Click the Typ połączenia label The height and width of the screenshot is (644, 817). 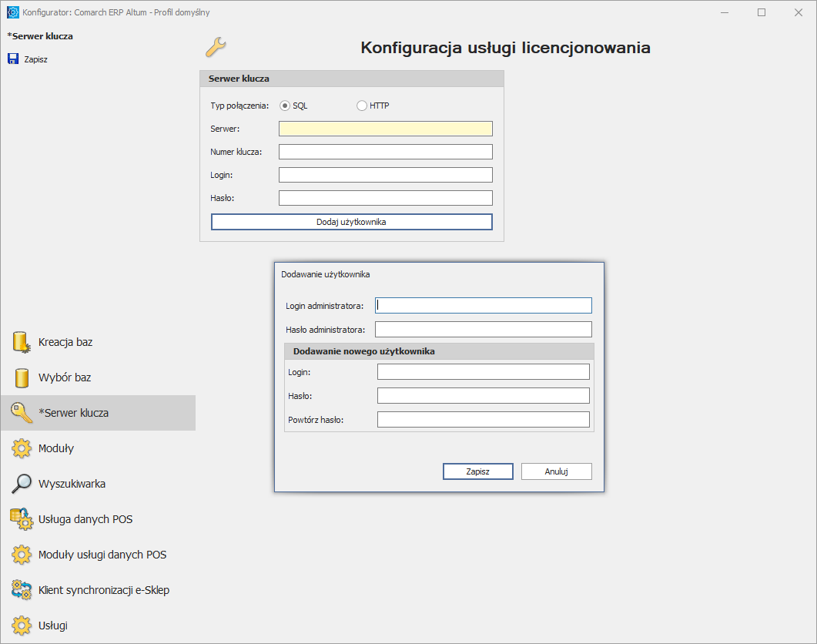pos(239,106)
